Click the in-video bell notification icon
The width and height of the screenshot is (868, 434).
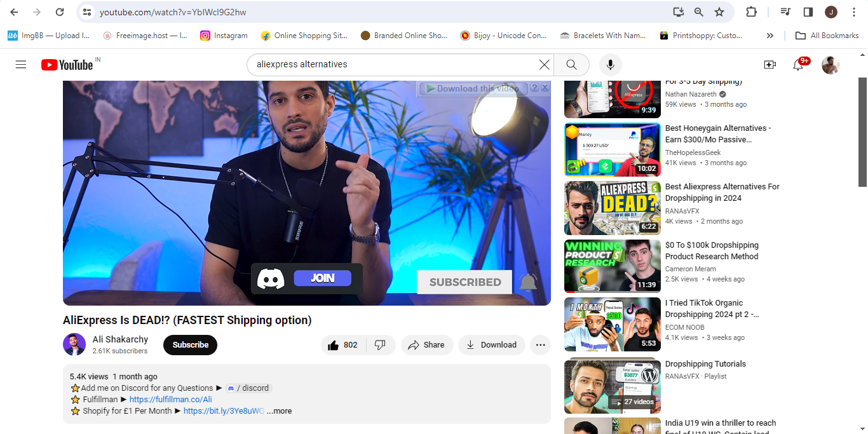tap(529, 282)
